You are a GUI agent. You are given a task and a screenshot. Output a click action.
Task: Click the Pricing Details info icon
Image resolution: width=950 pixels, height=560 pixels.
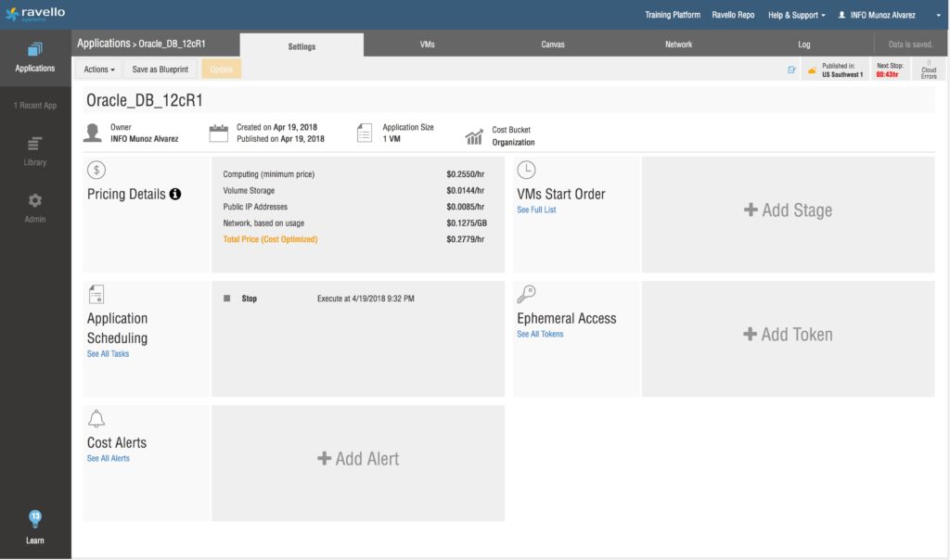175,195
